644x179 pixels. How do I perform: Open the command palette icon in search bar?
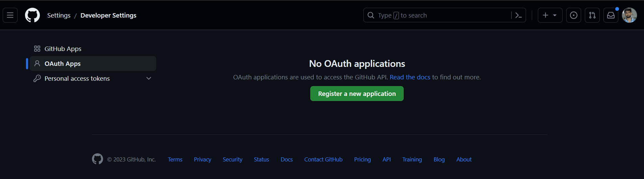click(518, 15)
